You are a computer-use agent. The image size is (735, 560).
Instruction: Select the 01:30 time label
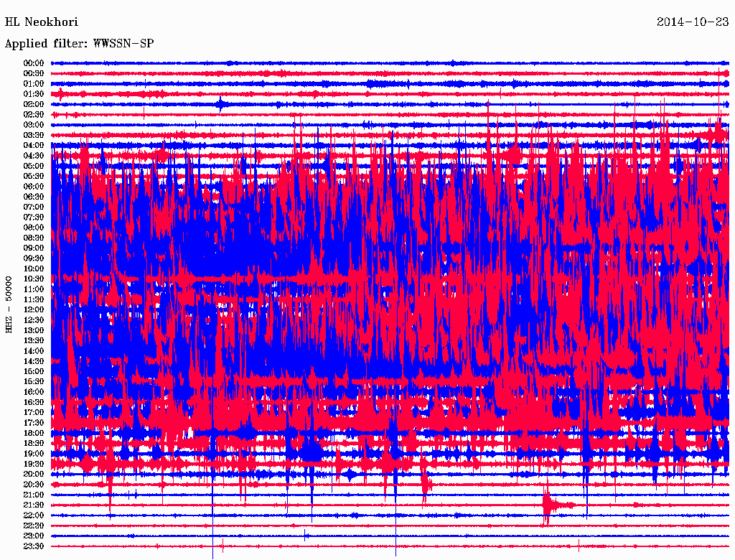tap(33, 94)
